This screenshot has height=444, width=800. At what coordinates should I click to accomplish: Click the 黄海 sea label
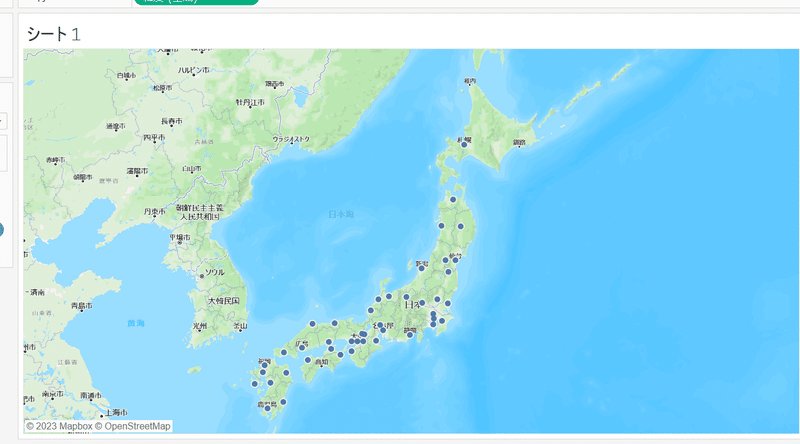136,323
